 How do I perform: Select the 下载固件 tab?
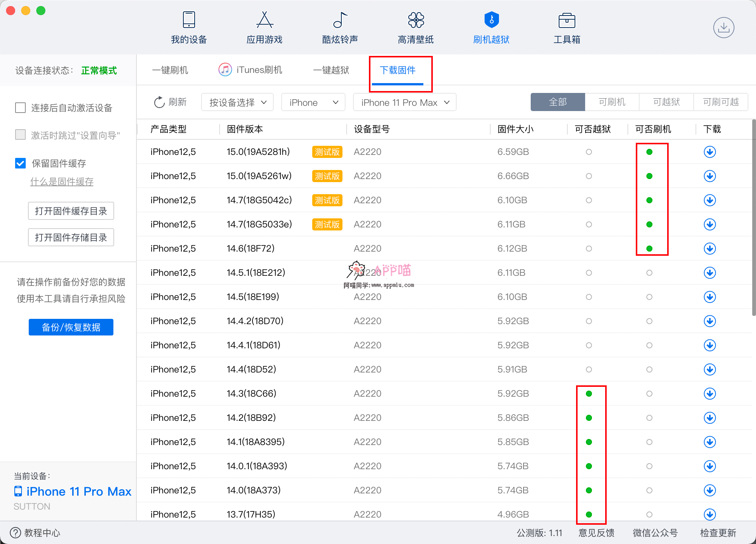[398, 70]
